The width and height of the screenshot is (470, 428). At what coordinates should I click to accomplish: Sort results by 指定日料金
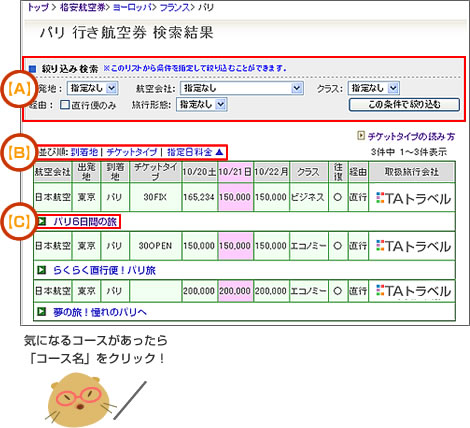tap(189, 152)
